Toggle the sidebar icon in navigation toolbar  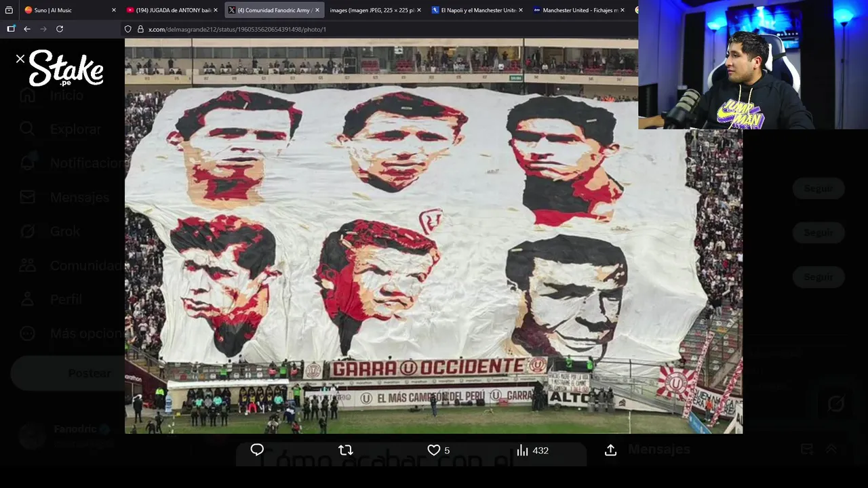point(11,29)
